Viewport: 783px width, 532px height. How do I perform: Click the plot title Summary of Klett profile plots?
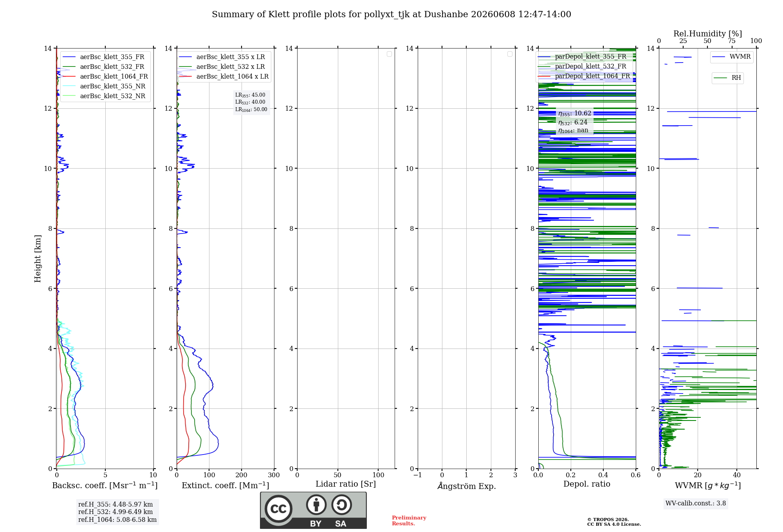pyautogui.click(x=391, y=14)
